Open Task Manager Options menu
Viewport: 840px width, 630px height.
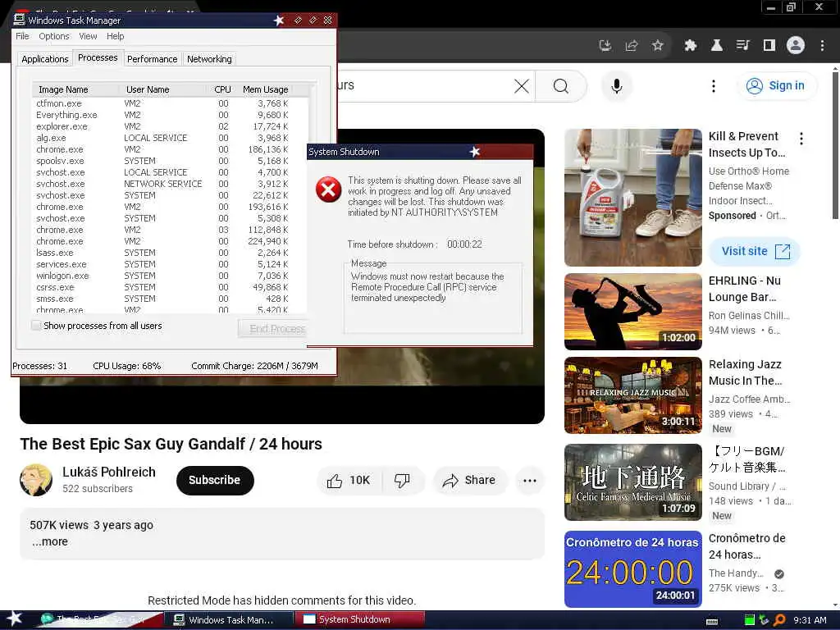53,36
